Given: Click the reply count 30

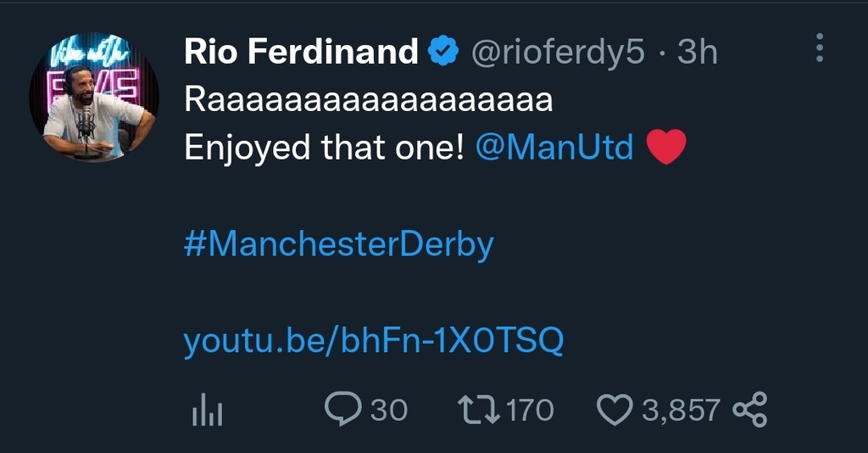Looking at the screenshot, I should 389,411.
